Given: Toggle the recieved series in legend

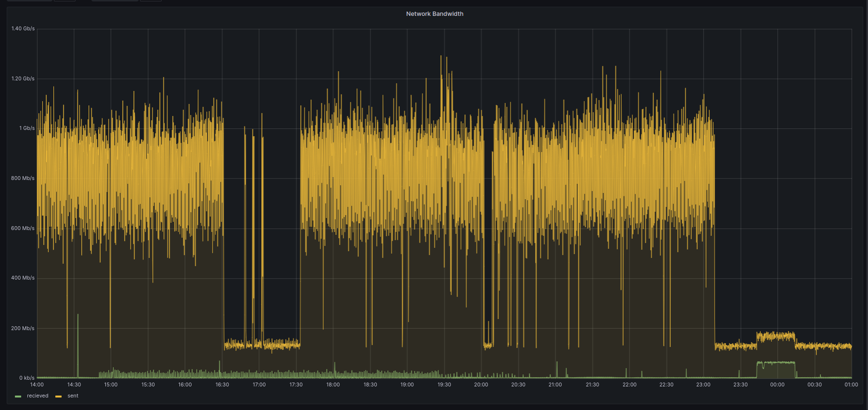Looking at the screenshot, I should (38, 396).
